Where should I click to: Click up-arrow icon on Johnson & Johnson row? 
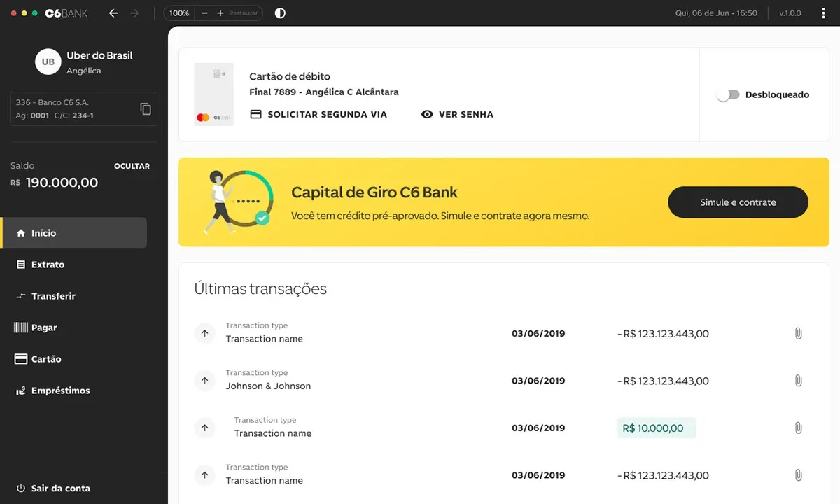point(204,381)
